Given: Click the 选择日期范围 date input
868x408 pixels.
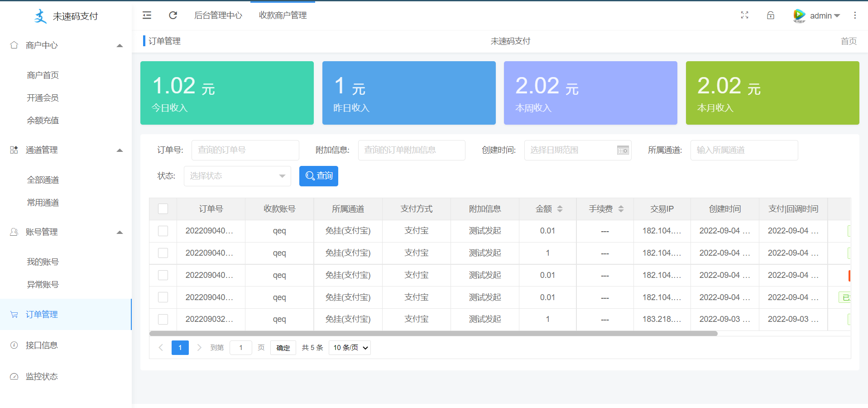Looking at the screenshot, I should (578, 150).
